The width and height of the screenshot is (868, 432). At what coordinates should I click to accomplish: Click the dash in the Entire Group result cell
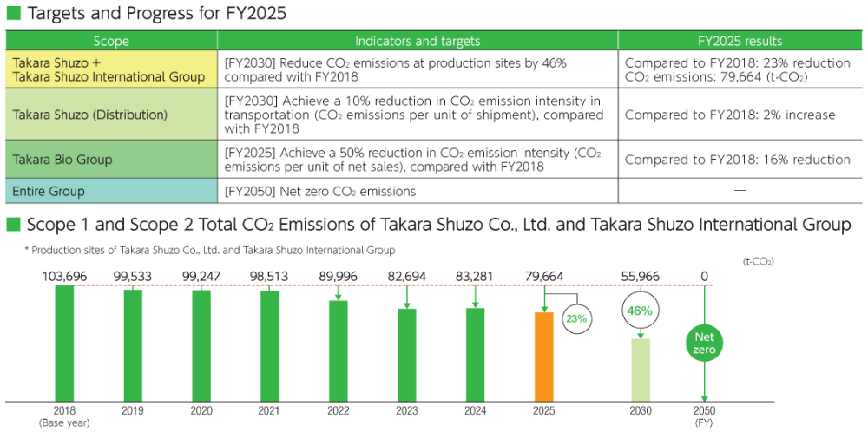740,191
